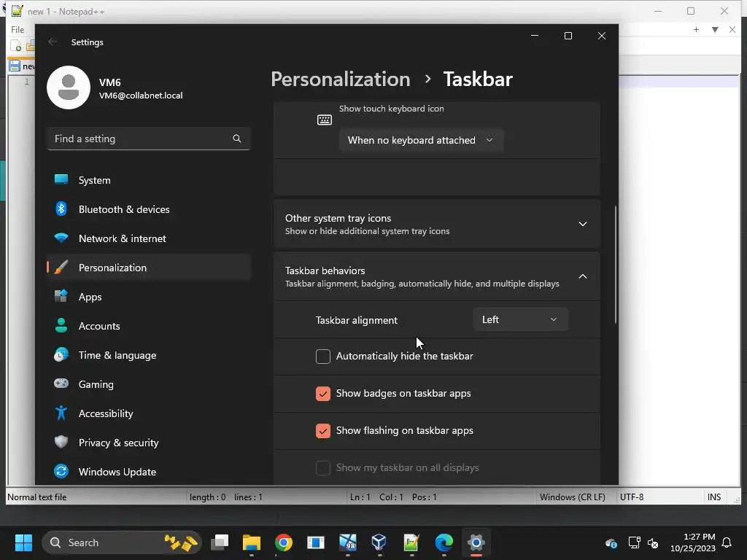
Task: Click the Find a setting search box
Action: (149, 139)
